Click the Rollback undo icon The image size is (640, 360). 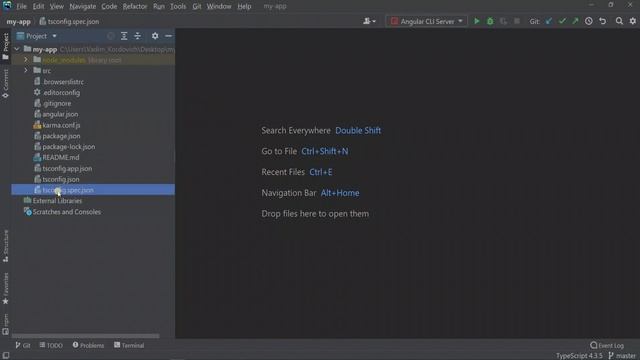(x=602, y=21)
